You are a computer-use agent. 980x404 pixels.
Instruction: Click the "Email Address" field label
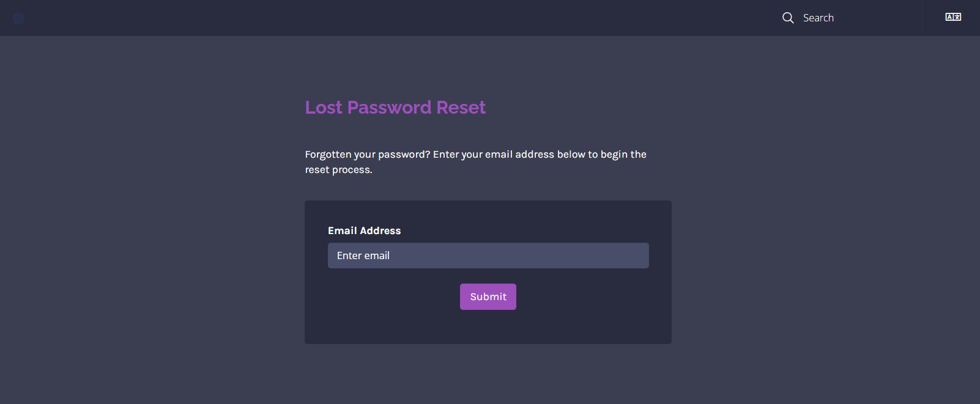pos(364,230)
